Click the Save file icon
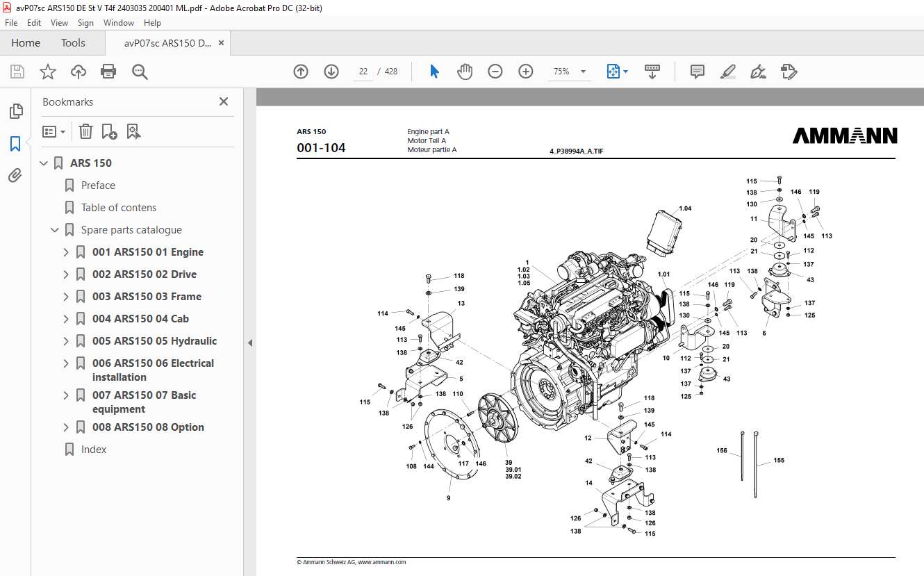The height and width of the screenshot is (576, 924). (17, 72)
